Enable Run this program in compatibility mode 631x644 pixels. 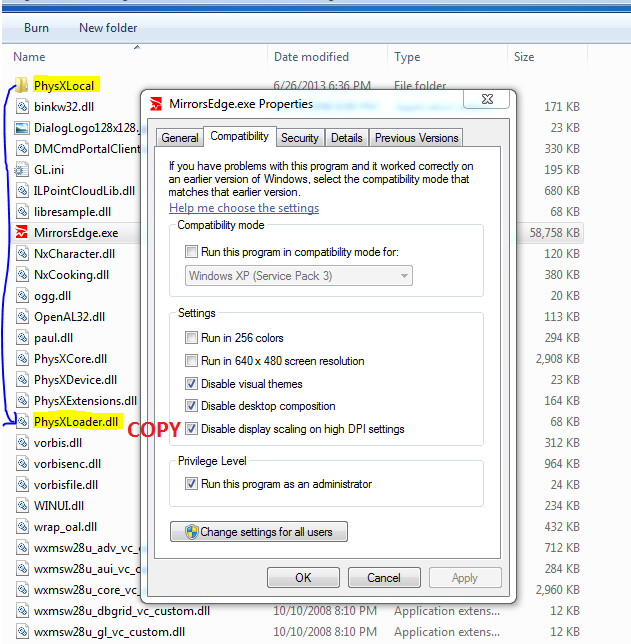pos(191,251)
